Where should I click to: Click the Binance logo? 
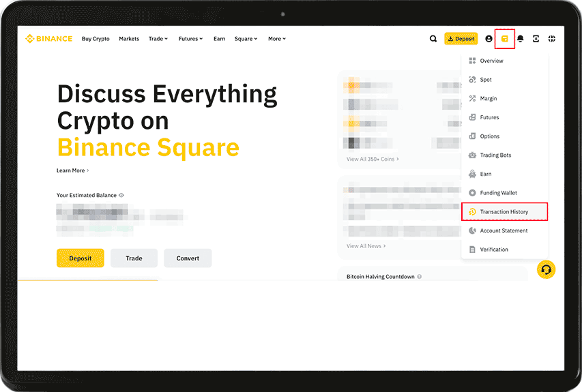[x=48, y=39]
